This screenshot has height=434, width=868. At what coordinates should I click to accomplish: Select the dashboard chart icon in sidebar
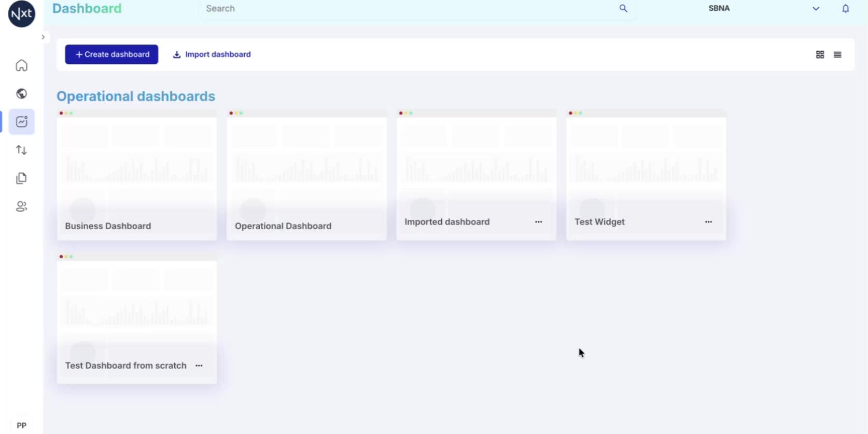coord(21,122)
